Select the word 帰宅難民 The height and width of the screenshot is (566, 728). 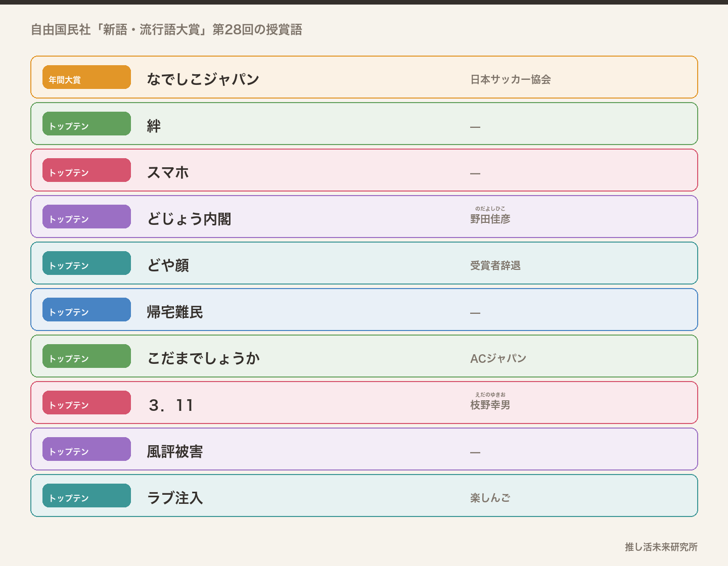point(175,312)
